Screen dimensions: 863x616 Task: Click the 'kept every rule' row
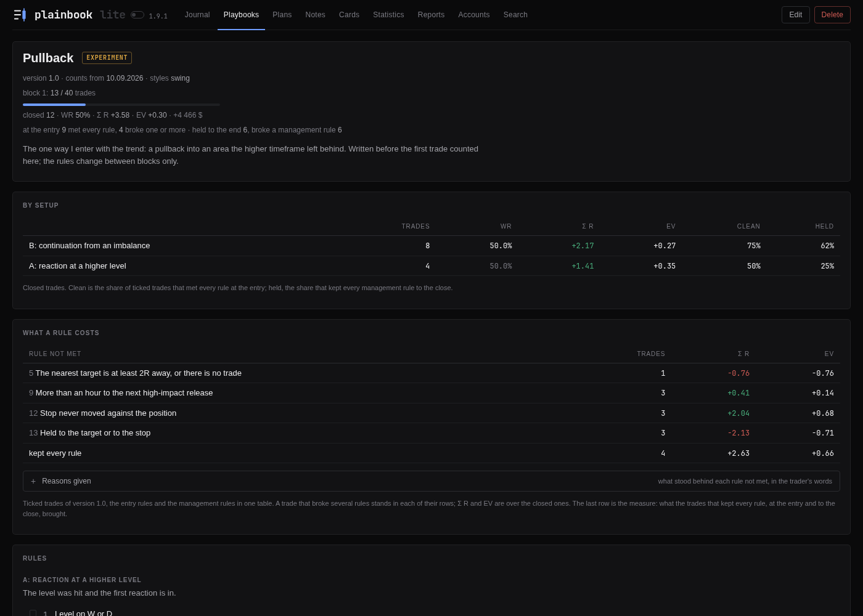431,453
